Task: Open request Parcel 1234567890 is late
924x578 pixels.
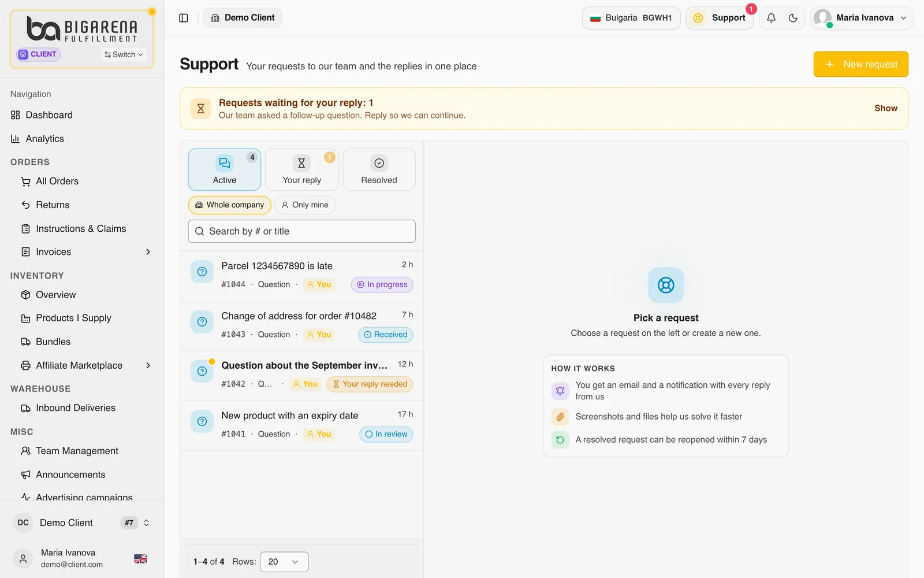Action: coord(302,276)
